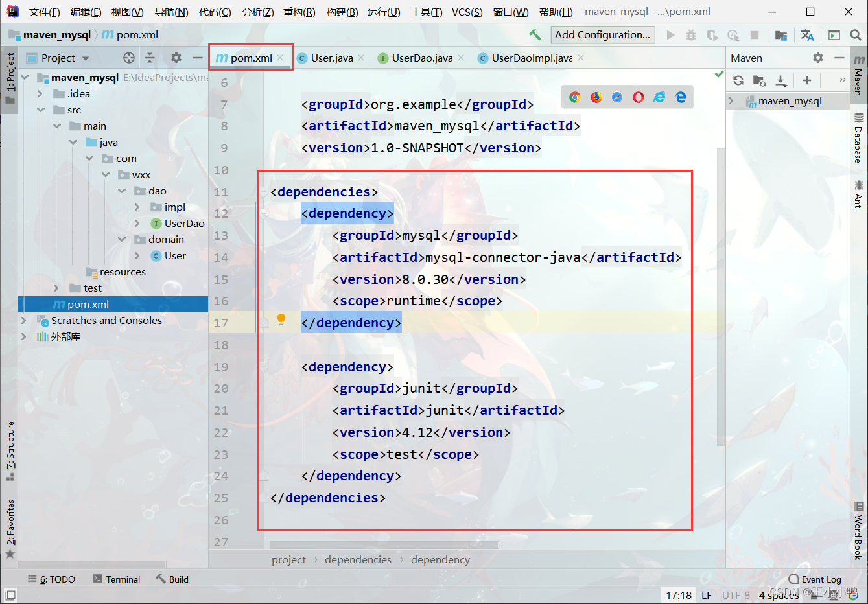Expand the test folder in tree
This screenshot has width=868, height=604.
(56, 288)
